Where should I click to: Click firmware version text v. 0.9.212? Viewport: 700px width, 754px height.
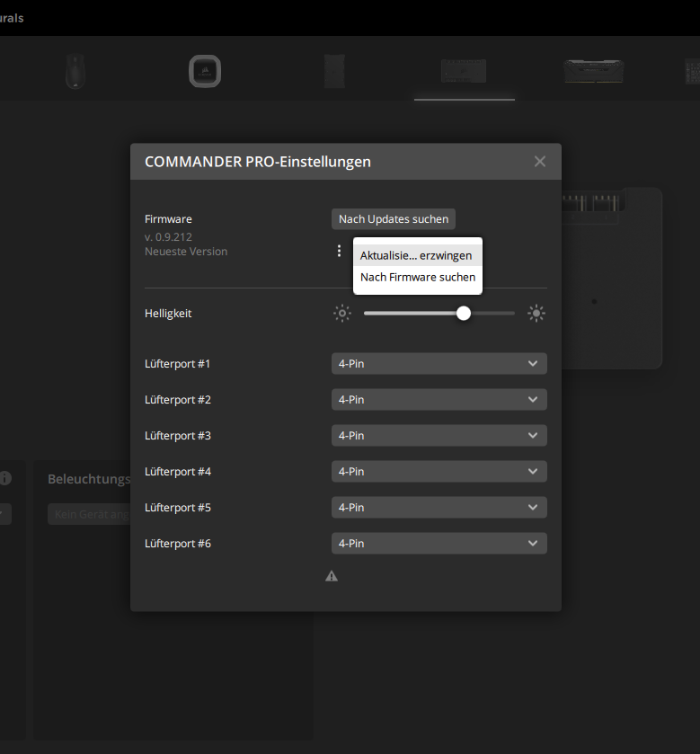(x=168, y=237)
